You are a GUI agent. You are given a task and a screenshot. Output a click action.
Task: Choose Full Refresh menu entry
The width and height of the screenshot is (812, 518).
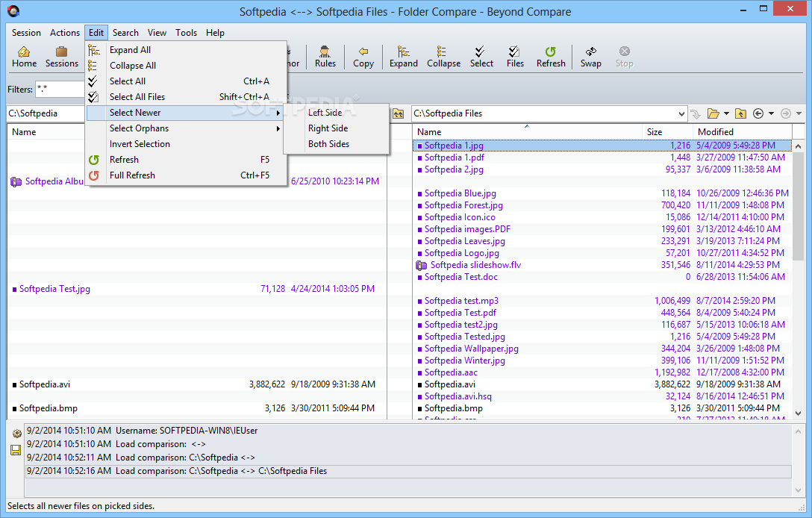coord(187,175)
